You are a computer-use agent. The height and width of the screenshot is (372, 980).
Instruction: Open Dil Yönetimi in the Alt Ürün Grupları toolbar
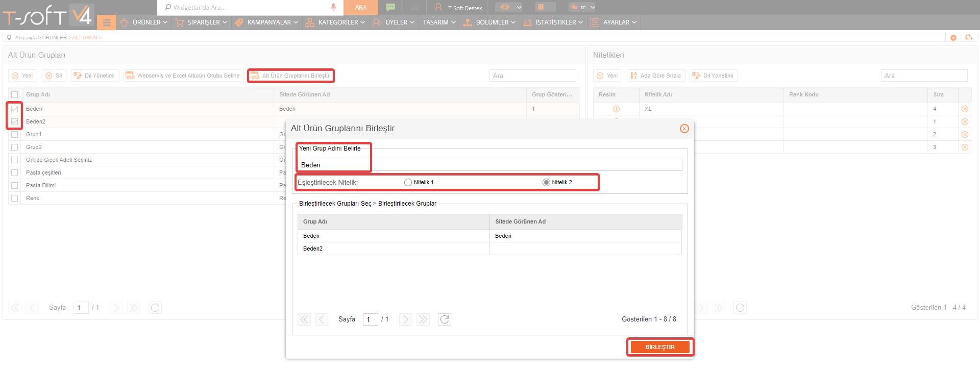pyautogui.click(x=95, y=76)
